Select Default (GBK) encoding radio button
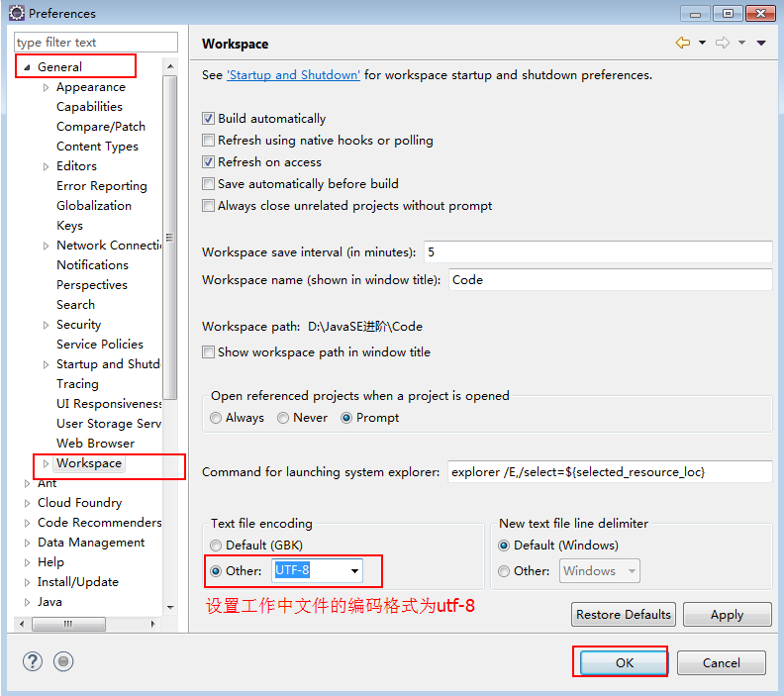 pyautogui.click(x=216, y=546)
